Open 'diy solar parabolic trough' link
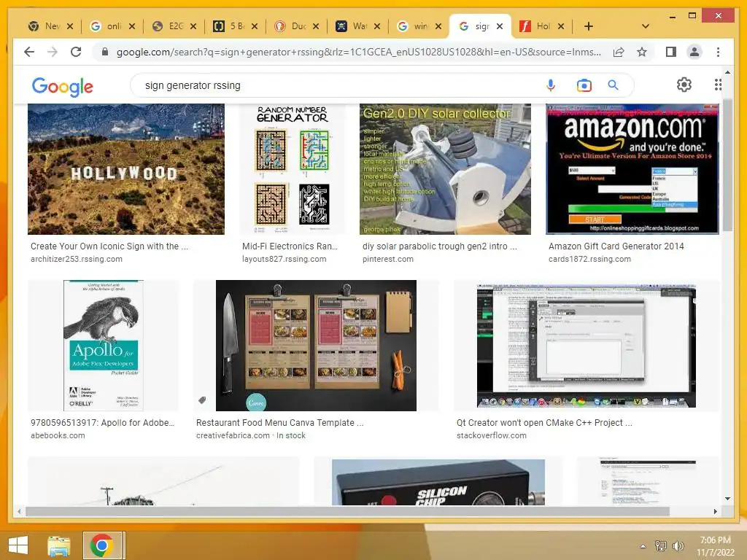 [440, 246]
